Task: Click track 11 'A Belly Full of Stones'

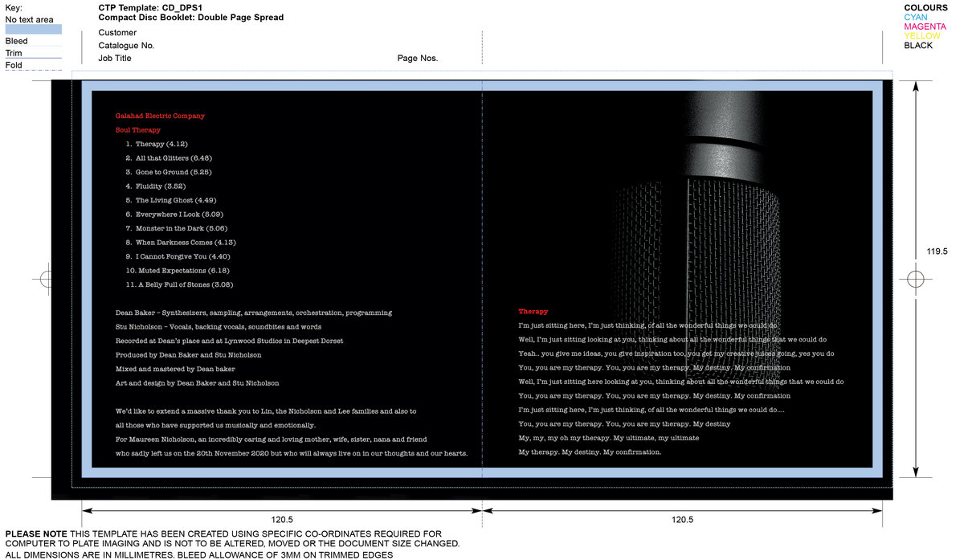Action: click(x=180, y=284)
